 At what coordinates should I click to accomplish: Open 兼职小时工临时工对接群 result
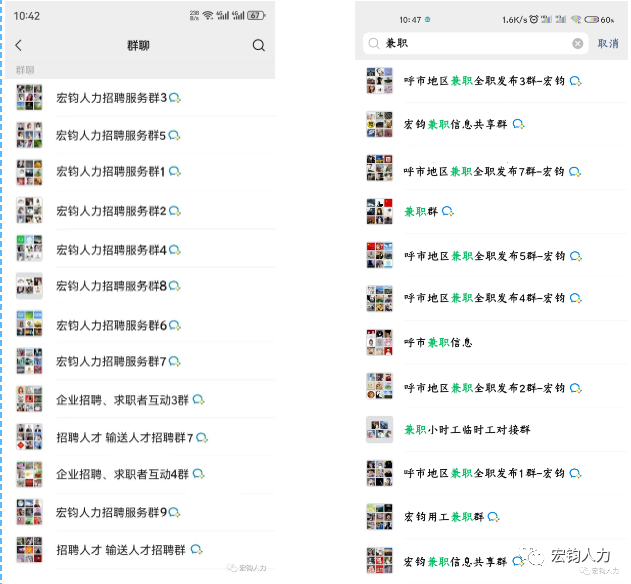[491, 430]
